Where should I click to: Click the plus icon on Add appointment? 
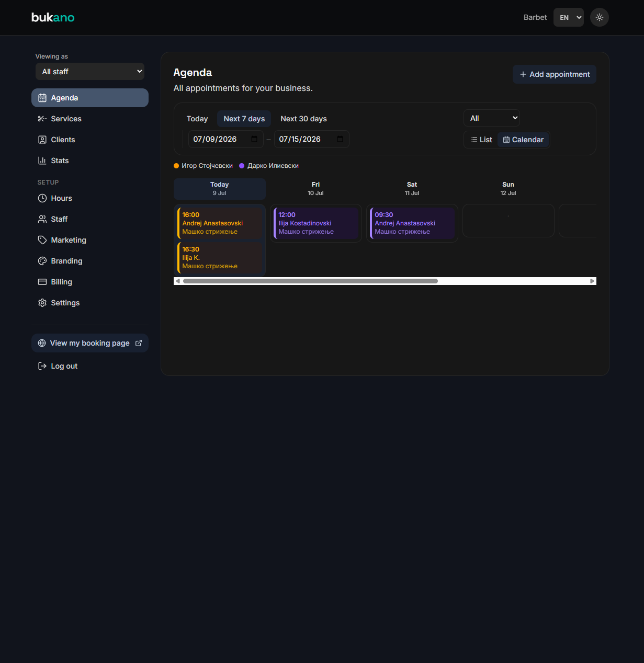pyautogui.click(x=523, y=74)
